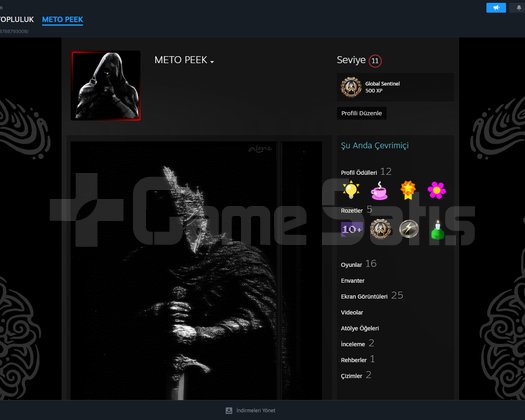Click the download icon beside İndirmeleri Yönet
525x420 pixels.
tap(229, 410)
